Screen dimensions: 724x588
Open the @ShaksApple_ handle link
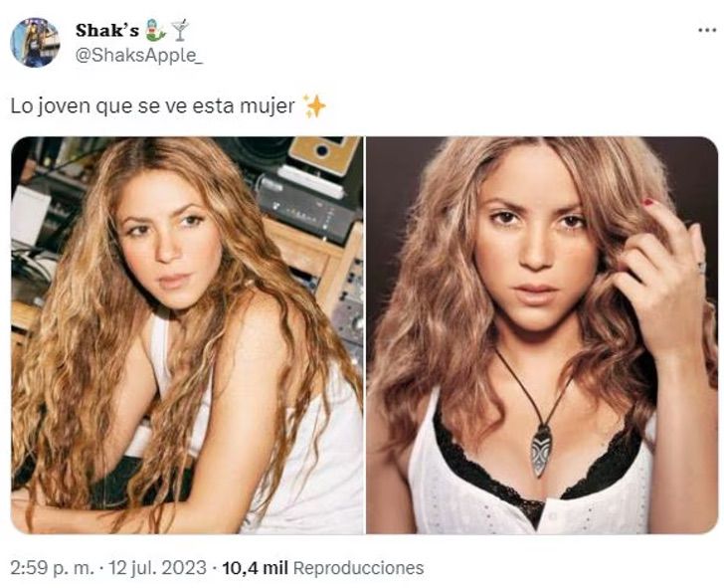pyautogui.click(x=138, y=56)
